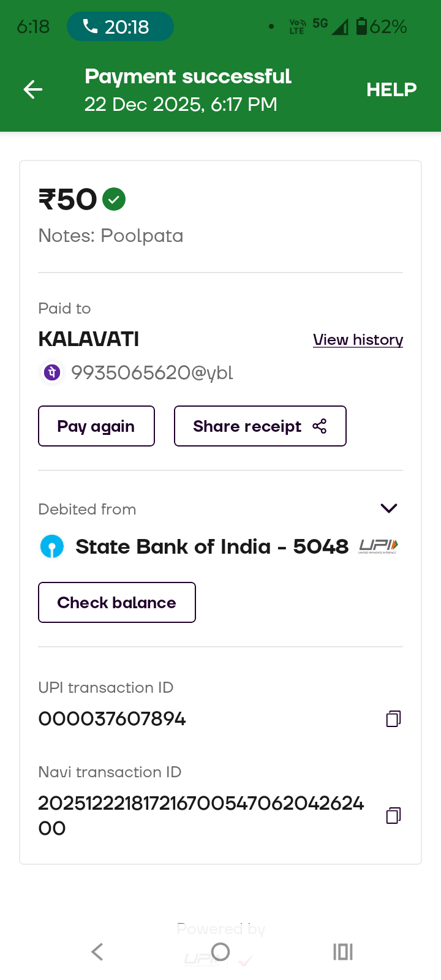Tap the State Bank of India - 5048 account
The height and width of the screenshot is (980, 441).
pyautogui.click(x=211, y=546)
